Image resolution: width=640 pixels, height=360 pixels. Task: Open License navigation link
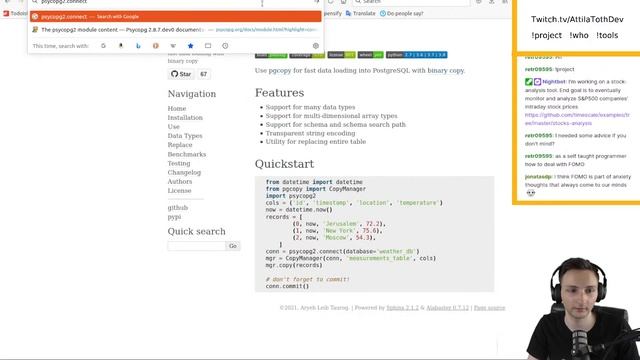click(x=179, y=191)
